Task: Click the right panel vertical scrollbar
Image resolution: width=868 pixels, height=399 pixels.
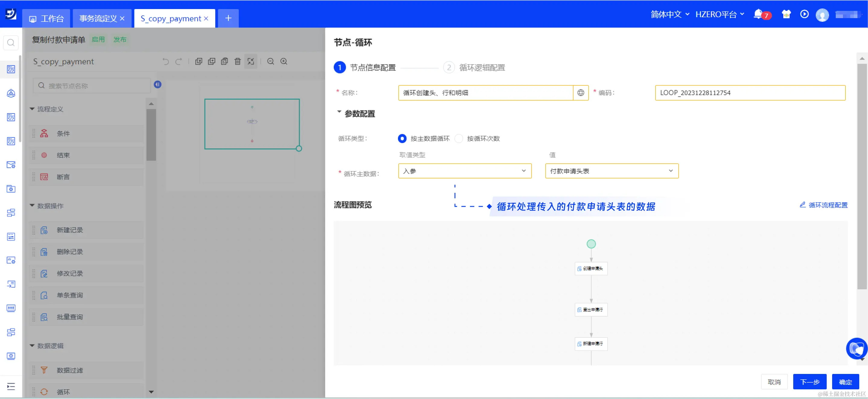Action: point(862,175)
